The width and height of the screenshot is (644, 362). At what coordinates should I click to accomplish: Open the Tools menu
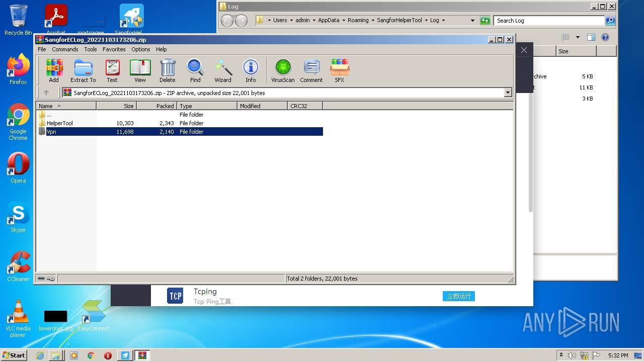coord(91,49)
